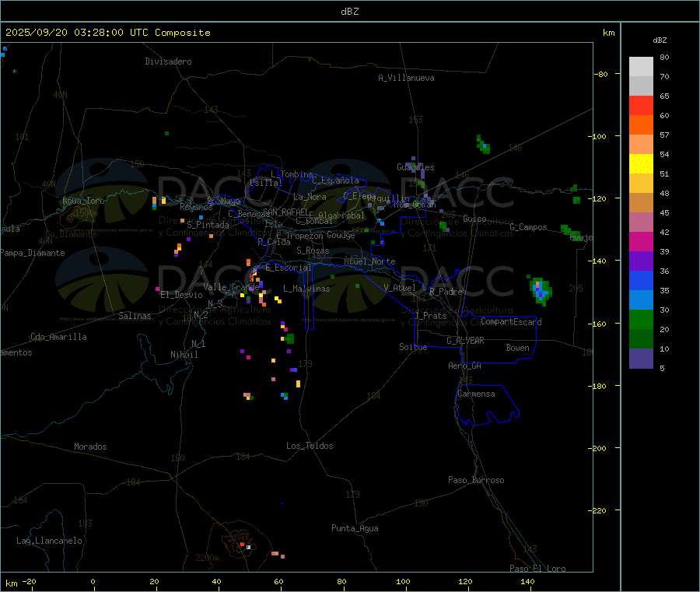Click the Paso_Burroso label
The width and height of the screenshot is (700, 592).
click(476, 480)
